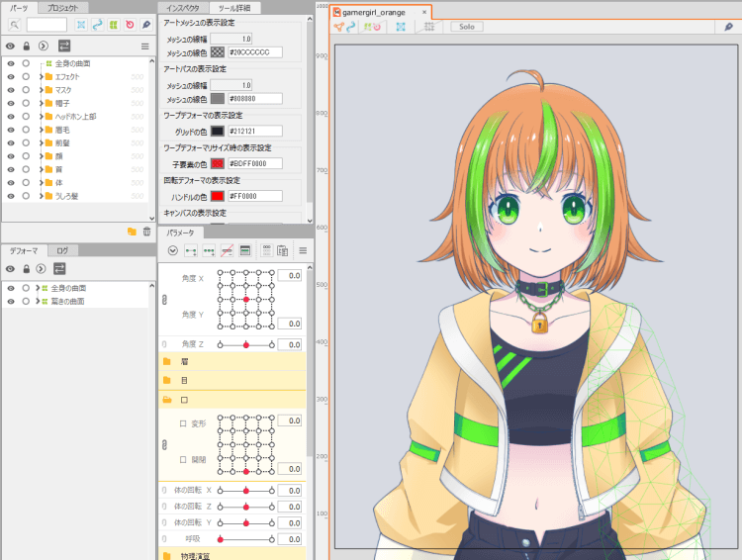Viewport: 742px width, 560px height.
Task: Switch to the インスペクタ tab
Action: click(x=183, y=8)
